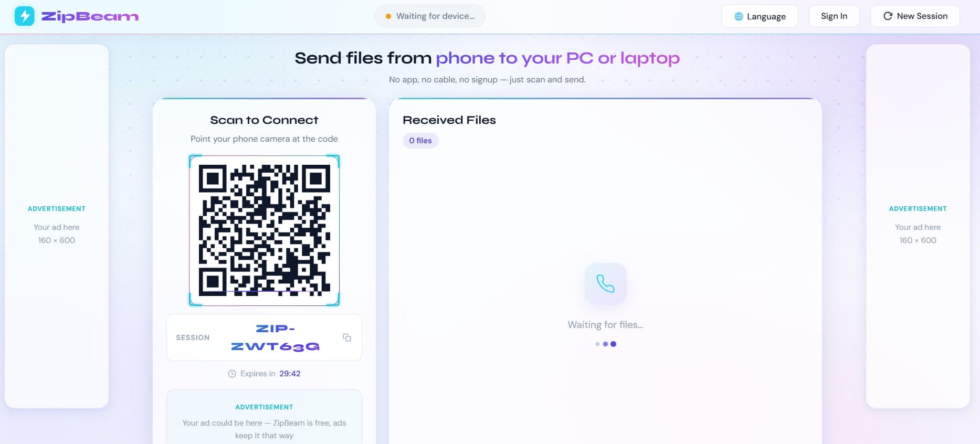Image resolution: width=980 pixels, height=444 pixels.
Task: Click the right sidebar advertisement placeholder
Action: 918,226
